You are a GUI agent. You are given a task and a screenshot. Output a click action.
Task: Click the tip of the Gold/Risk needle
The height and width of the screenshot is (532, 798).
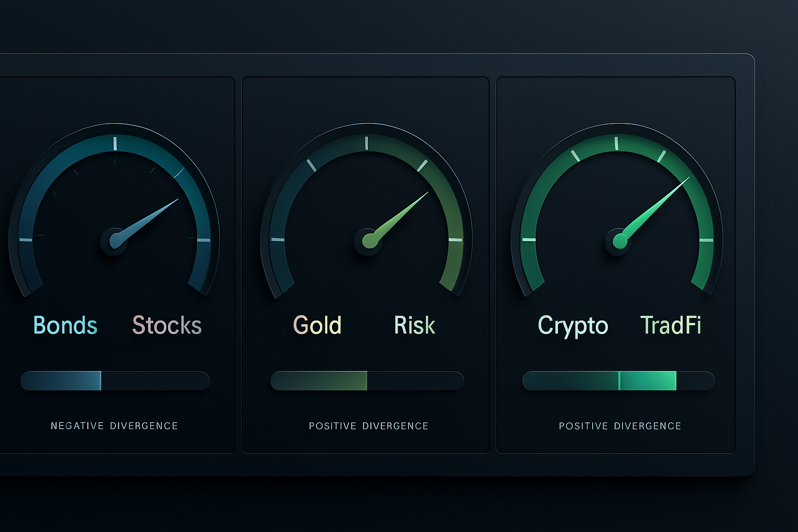427,194
